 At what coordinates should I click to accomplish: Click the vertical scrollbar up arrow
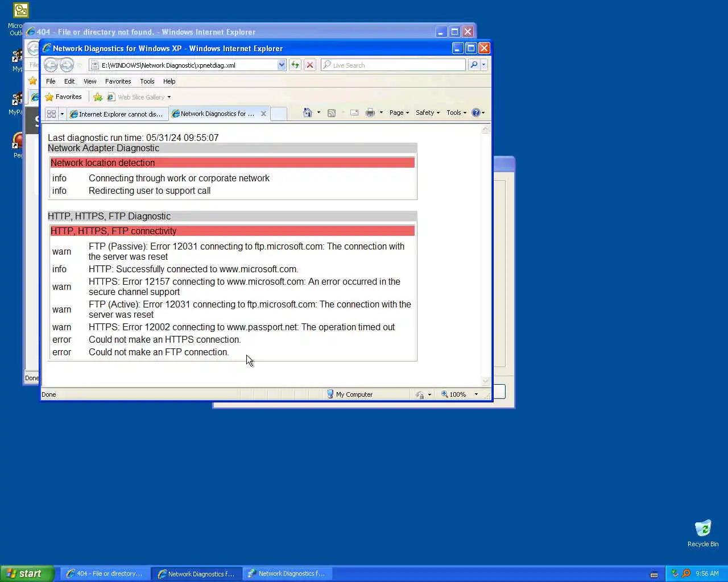[486, 129]
